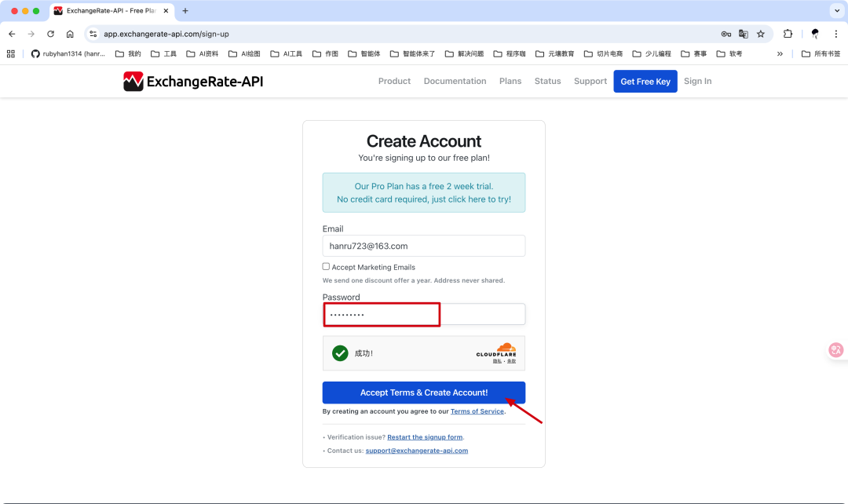This screenshot has height=504, width=848.
Task: Click the Sign In nav link
Action: (x=697, y=81)
